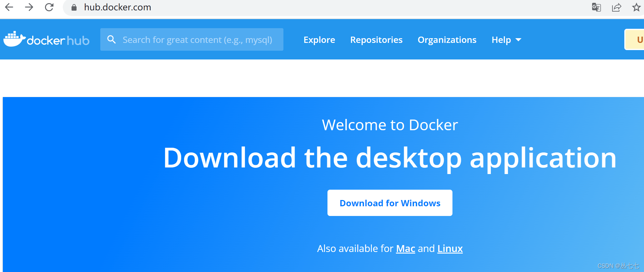
Task: Open the Help menu
Action: pos(501,40)
